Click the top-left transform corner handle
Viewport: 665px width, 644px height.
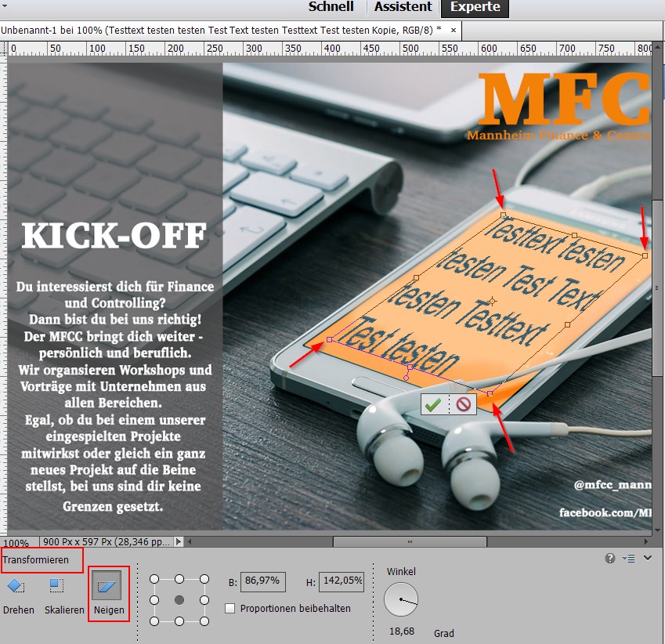click(503, 215)
